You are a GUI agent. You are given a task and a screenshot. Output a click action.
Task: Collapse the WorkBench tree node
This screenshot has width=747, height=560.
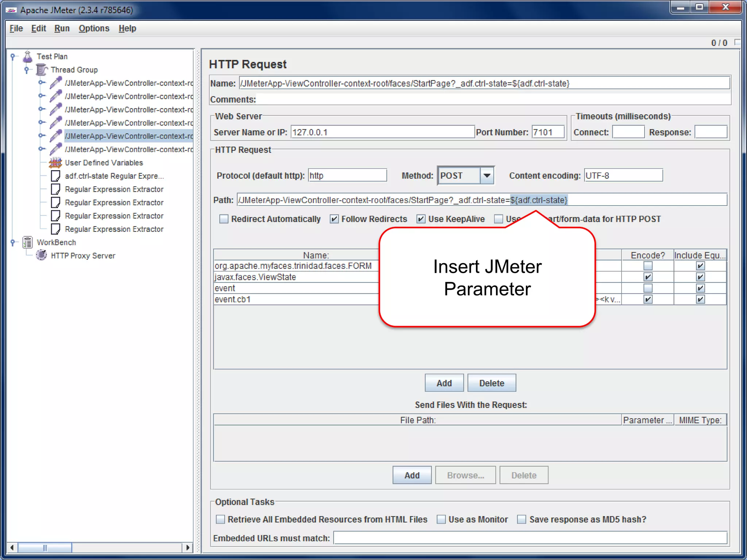pos(13,242)
